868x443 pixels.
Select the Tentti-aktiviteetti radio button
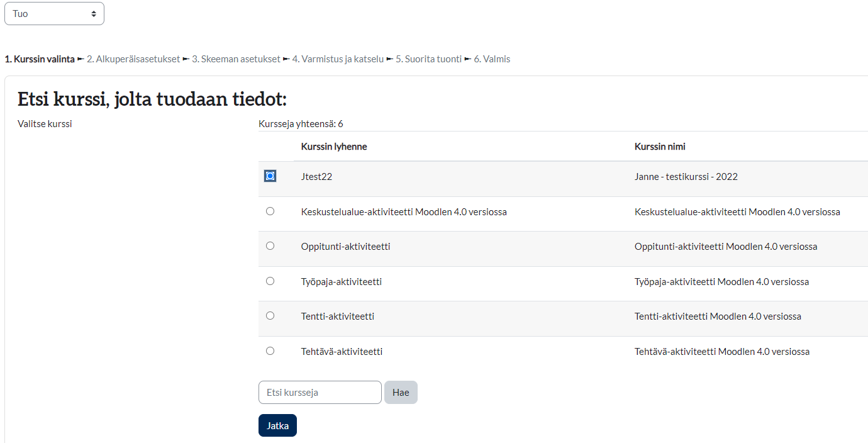270,316
